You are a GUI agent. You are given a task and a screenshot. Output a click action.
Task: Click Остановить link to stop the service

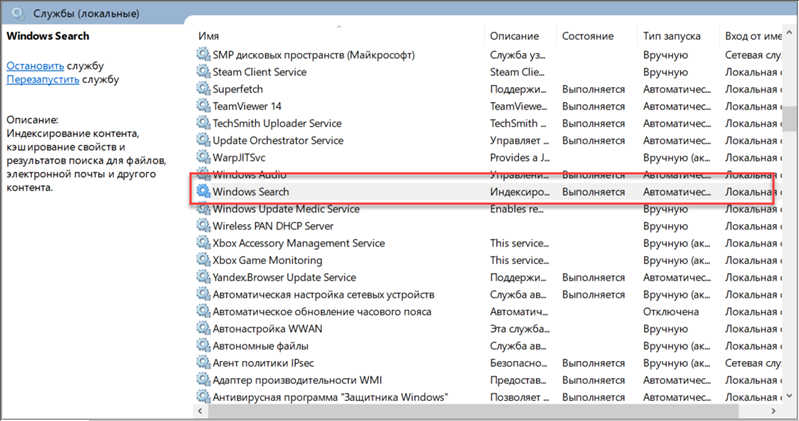pyautogui.click(x=35, y=66)
